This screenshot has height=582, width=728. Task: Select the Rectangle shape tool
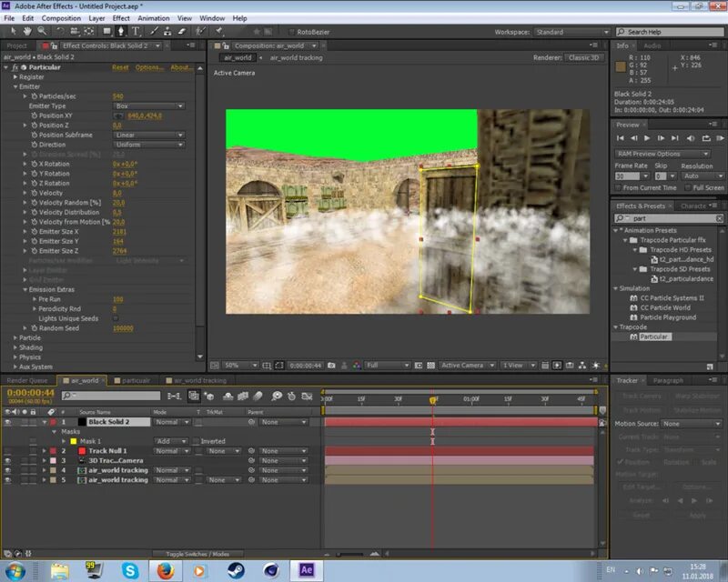coord(106,31)
